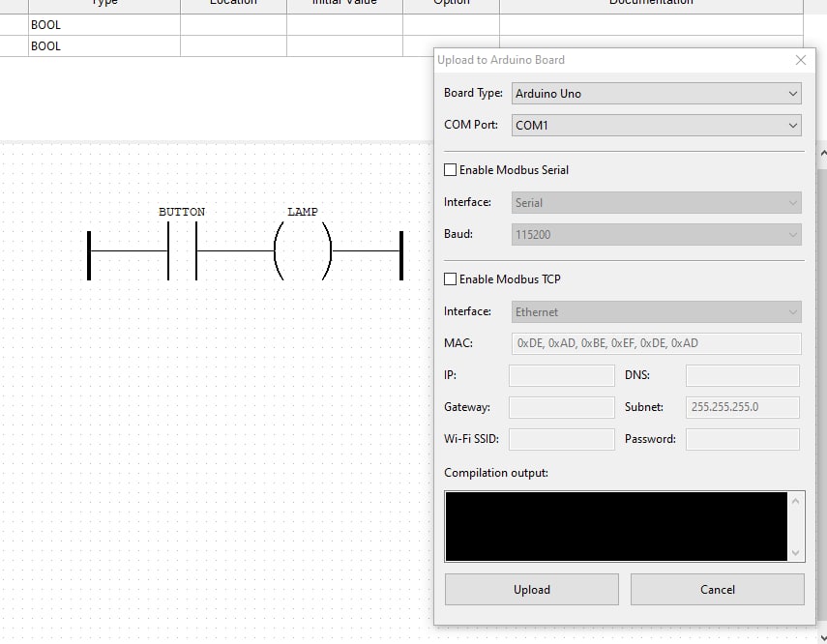
Task: Select the LAMP coil in ladder diagram
Action: [x=303, y=250]
